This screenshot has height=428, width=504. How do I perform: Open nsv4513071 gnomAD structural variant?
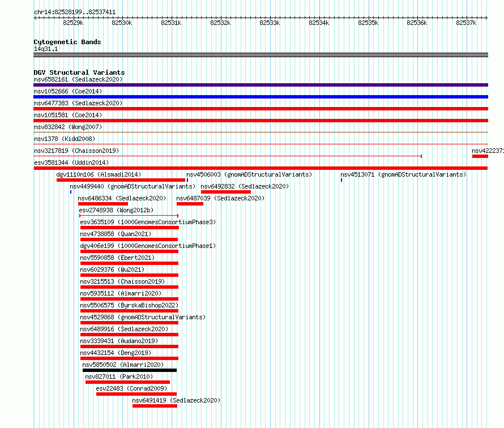(403, 174)
